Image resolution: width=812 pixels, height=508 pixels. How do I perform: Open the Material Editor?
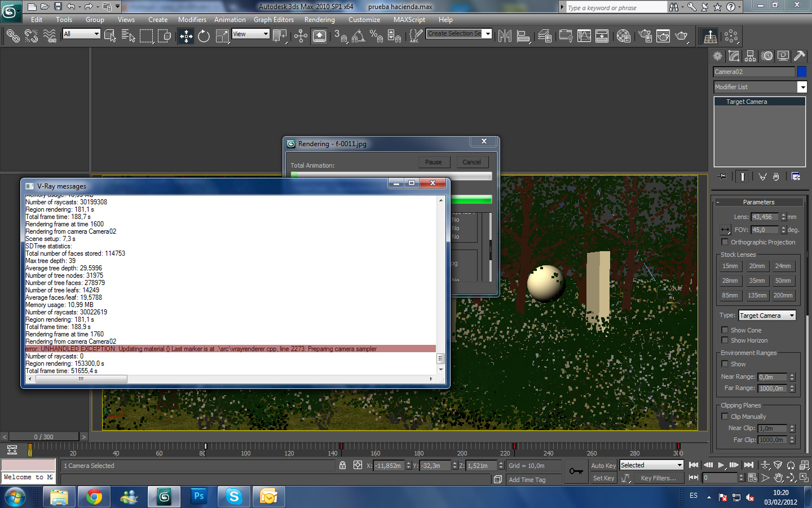click(x=624, y=36)
